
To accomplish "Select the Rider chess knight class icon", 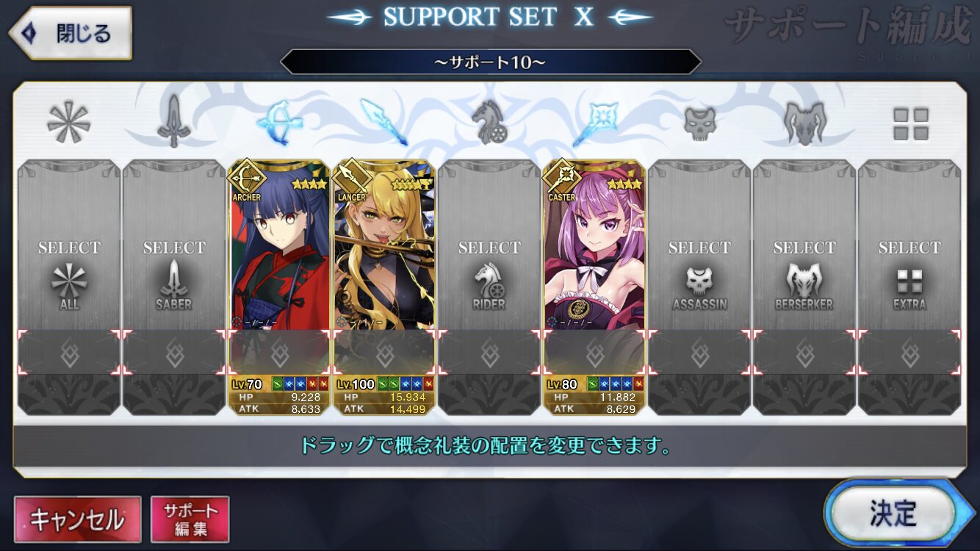I will (x=489, y=123).
